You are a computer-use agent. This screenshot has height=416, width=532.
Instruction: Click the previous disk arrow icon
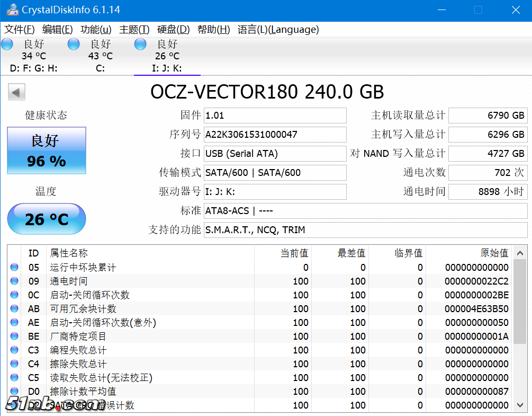pyautogui.click(x=16, y=92)
